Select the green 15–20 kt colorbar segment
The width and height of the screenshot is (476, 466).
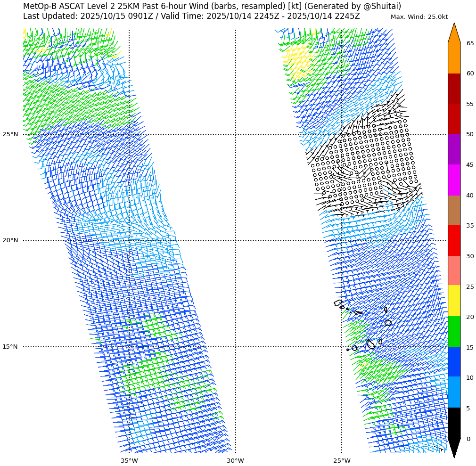point(454,332)
